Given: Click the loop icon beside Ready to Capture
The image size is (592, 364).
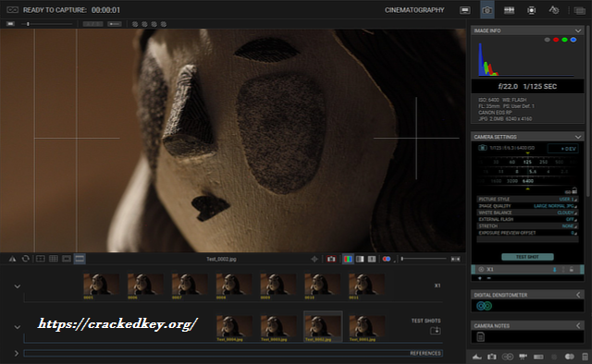Looking at the screenshot, I should (x=12, y=10).
